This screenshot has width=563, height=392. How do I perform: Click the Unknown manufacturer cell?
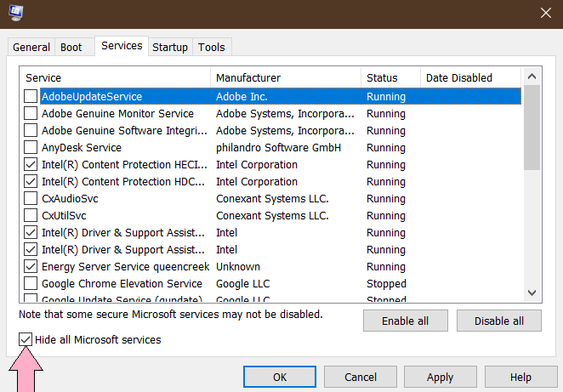point(238,267)
